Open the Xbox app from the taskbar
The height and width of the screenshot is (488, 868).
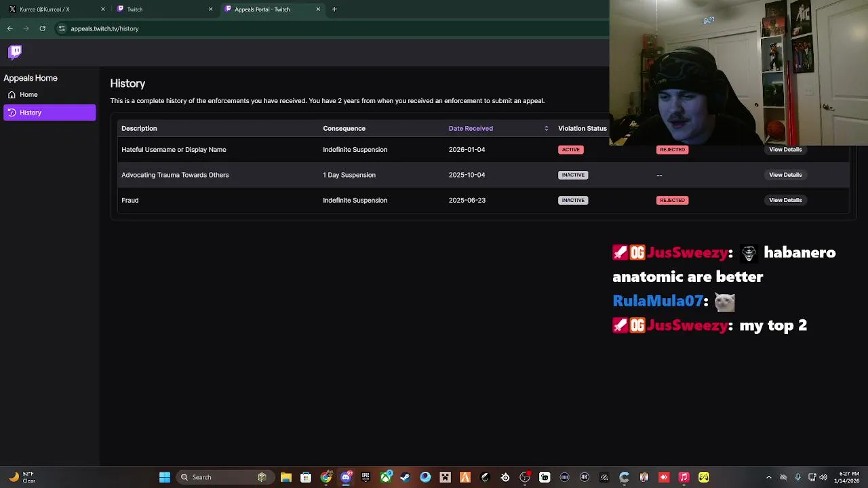(385, 477)
